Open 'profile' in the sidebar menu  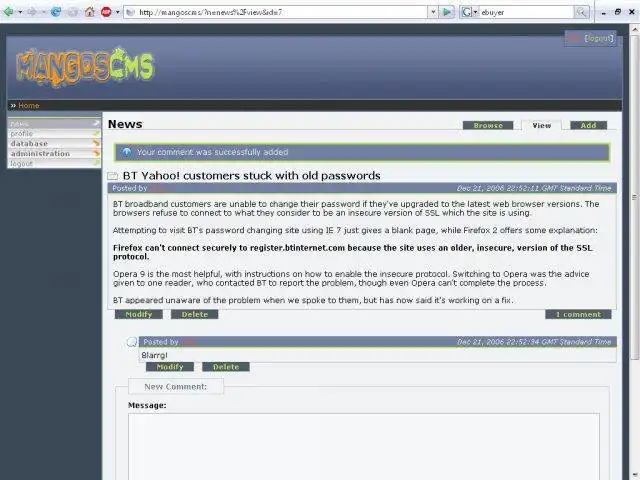click(54, 133)
